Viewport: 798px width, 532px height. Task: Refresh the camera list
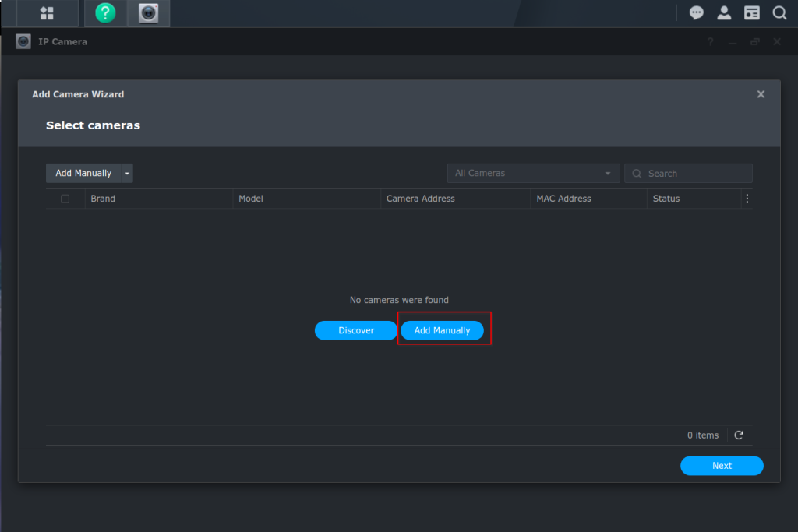tap(739, 435)
